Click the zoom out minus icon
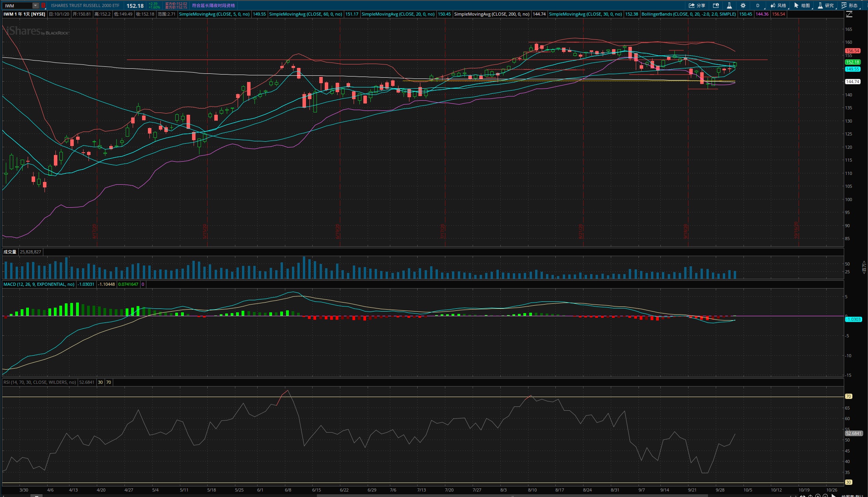Image resolution: width=868 pixels, height=497 pixels. [x=825, y=496]
